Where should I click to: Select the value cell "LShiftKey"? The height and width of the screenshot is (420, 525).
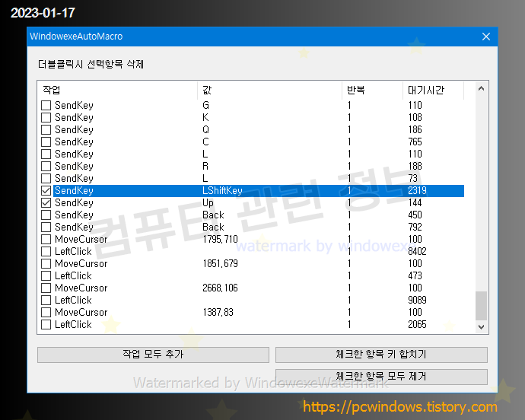point(222,190)
